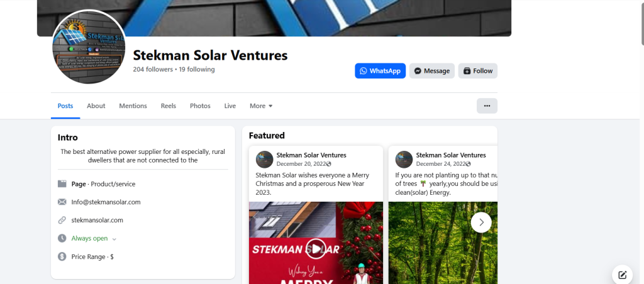Open the stekmansolar.com website link
Viewport: 644px width, 284px height.
(x=97, y=221)
